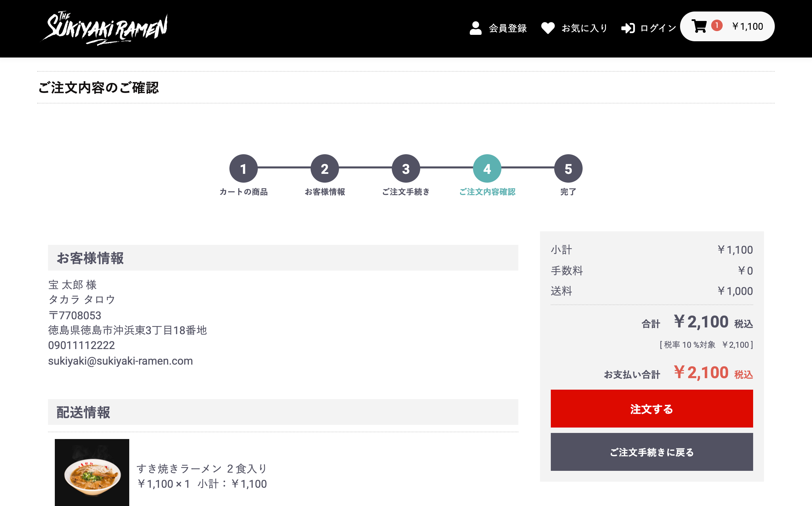Click product name すき焼きラーメン 2食入り
This screenshot has width=812, height=506.
(x=202, y=468)
